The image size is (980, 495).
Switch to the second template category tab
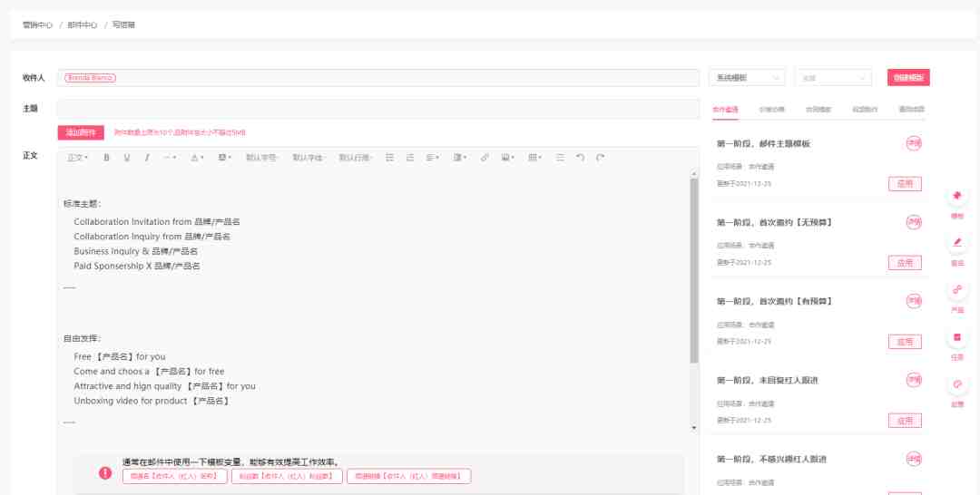772,110
